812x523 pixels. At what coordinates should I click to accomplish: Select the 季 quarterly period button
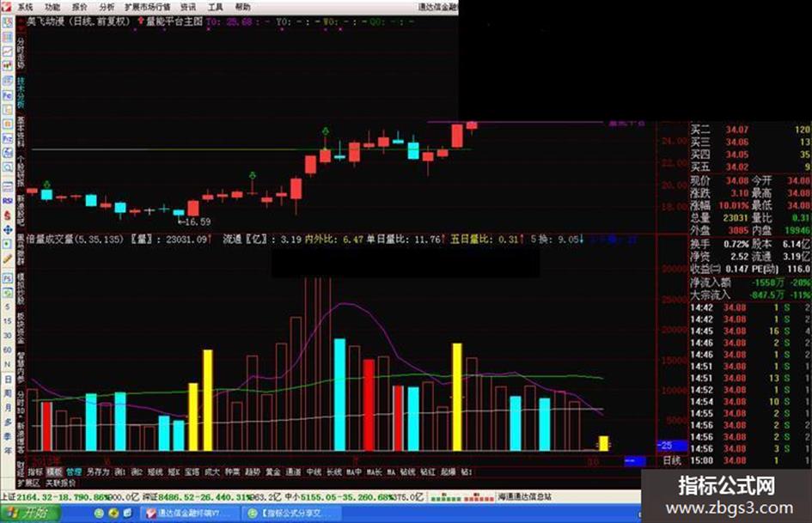coord(7,436)
